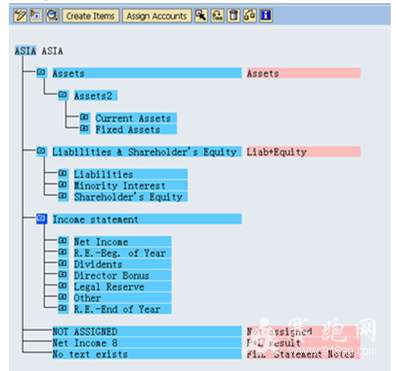
Task: Select the Dividents text row
Action: coord(122,264)
